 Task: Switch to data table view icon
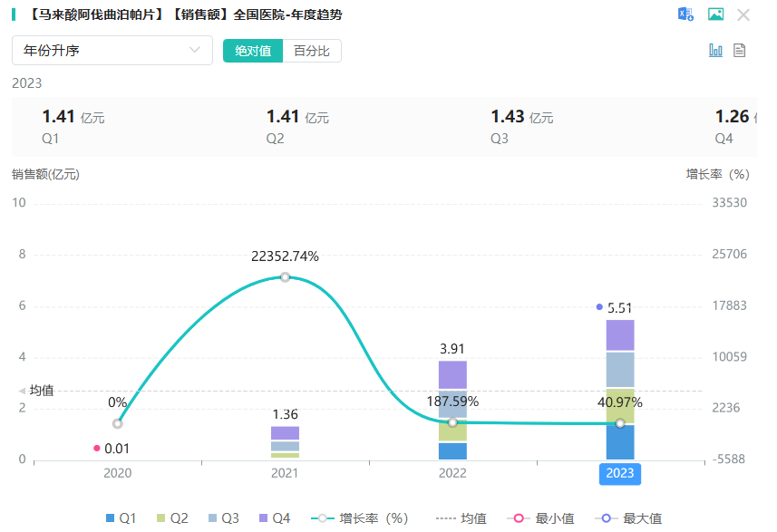[x=739, y=50]
